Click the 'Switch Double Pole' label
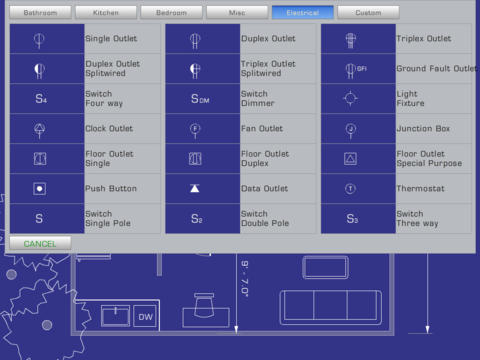Viewport: 480px width, 360px height. click(265, 218)
